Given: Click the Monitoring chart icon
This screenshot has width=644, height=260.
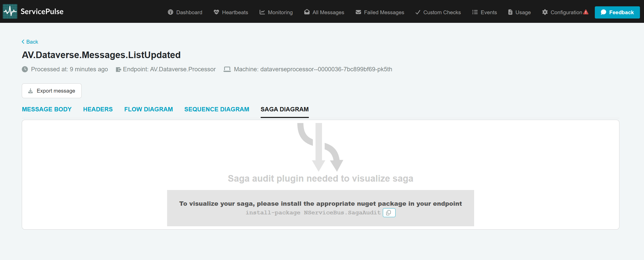Looking at the screenshot, I should click(262, 12).
